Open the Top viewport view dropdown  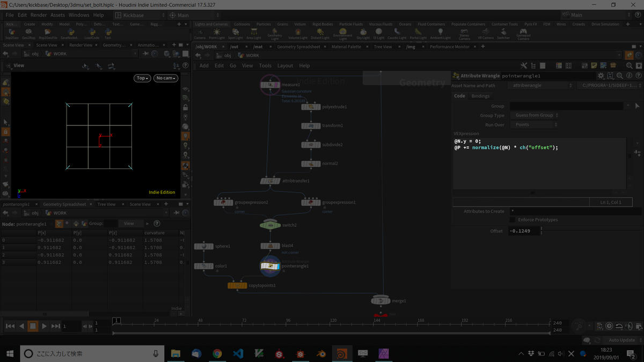[142, 78]
